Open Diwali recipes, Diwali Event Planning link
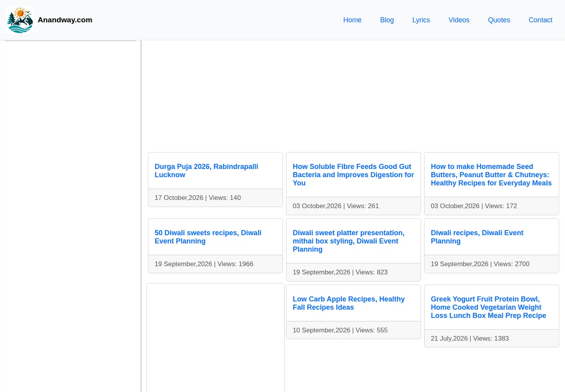The width and height of the screenshot is (565, 392). (477, 237)
